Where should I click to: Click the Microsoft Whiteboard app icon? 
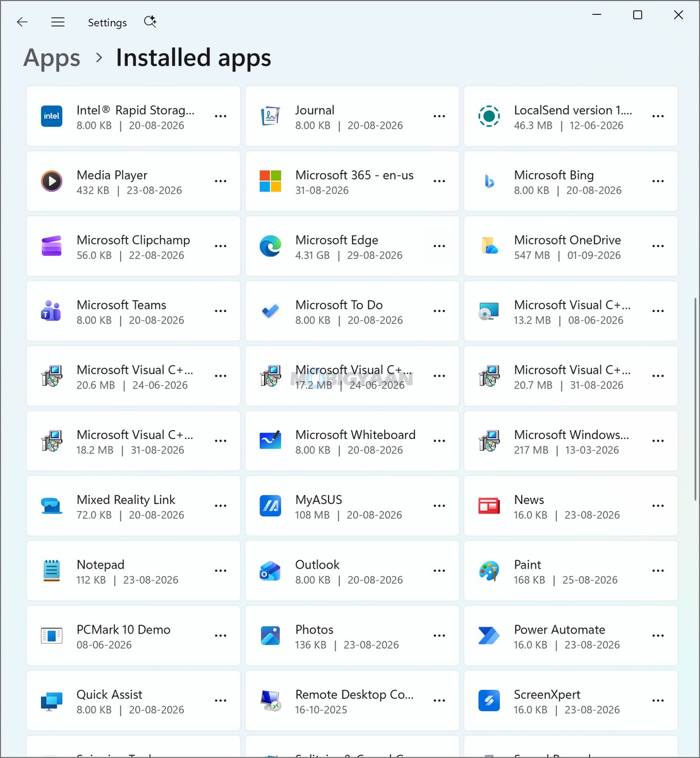tap(270, 441)
